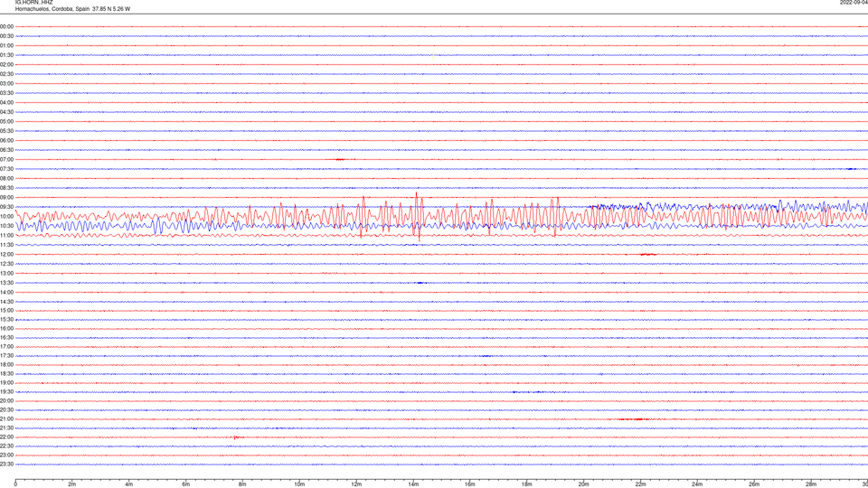The height and width of the screenshot is (488, 868).
Task: Select the 03:30 trace time label
Action: coord(6,93)
